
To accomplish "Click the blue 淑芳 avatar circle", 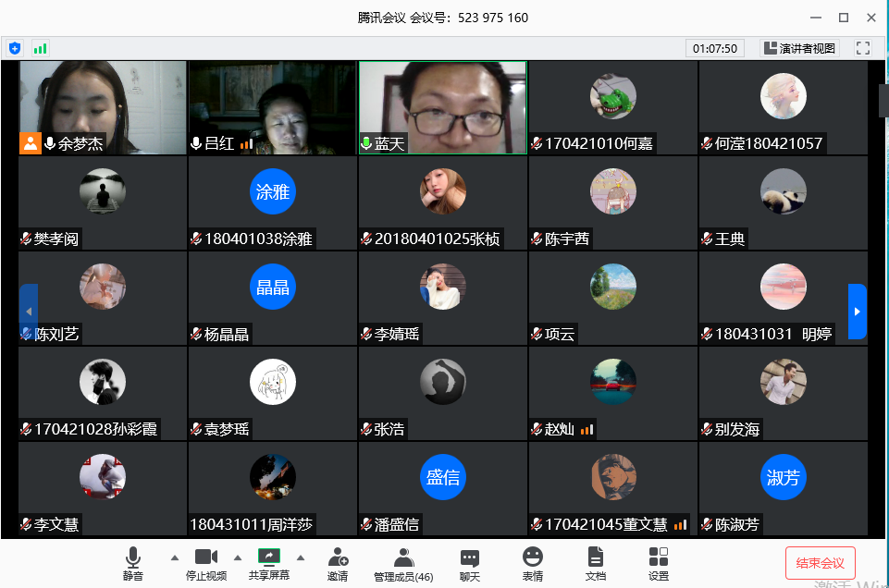I will (x=783, y=477).
